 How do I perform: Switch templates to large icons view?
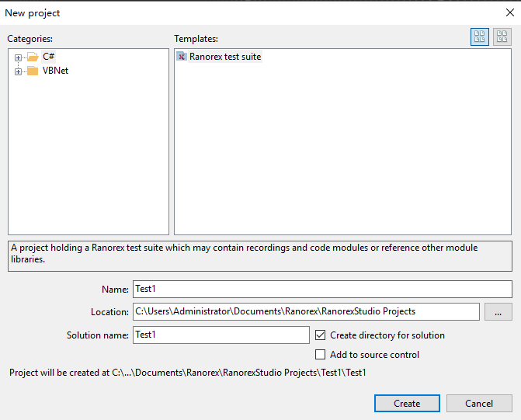pyautogui.click(x=480, y=36)
